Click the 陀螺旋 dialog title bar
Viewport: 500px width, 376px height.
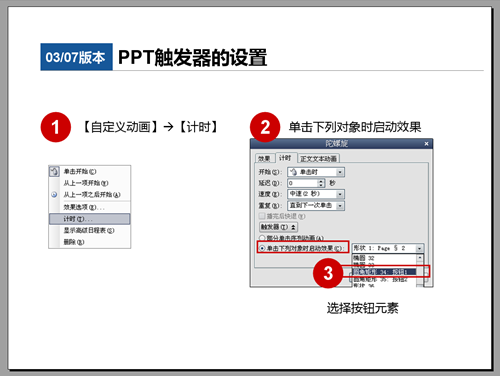tap(337, 144)
